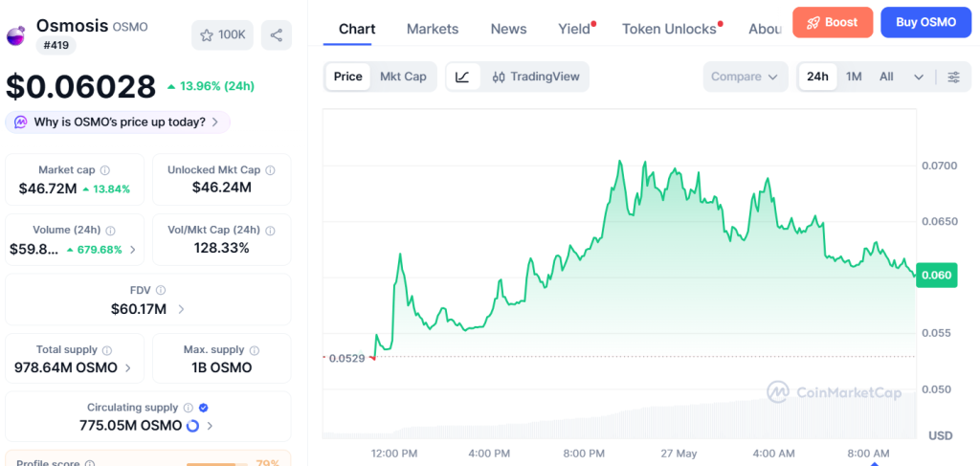Select the line chart icon

[462, 77]
